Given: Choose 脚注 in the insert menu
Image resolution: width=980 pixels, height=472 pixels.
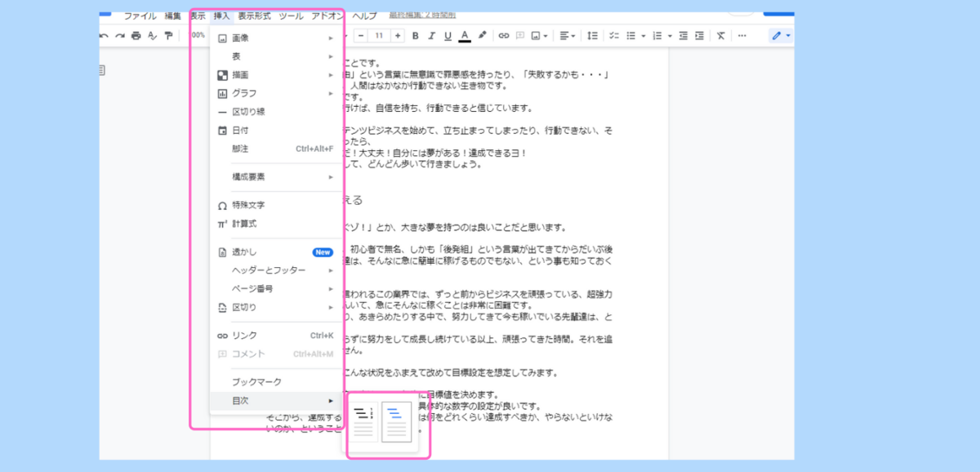Looking at the screenshot, I should click(276, 149).
